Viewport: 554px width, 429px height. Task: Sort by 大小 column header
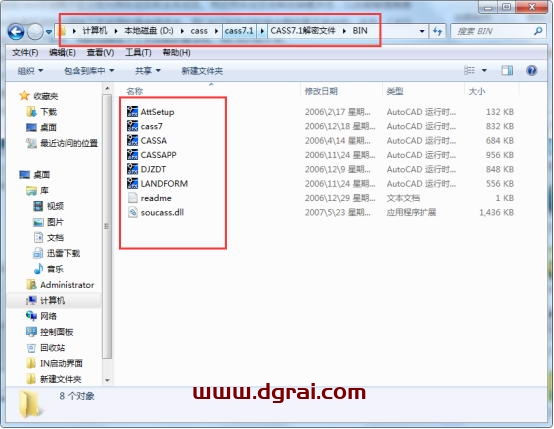pos(476,91)
